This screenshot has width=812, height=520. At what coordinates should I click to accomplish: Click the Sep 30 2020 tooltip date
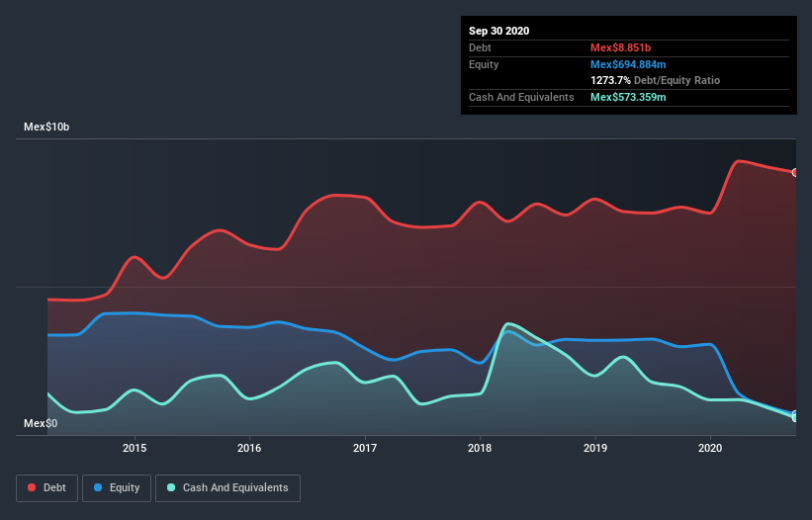click(499, 31)
